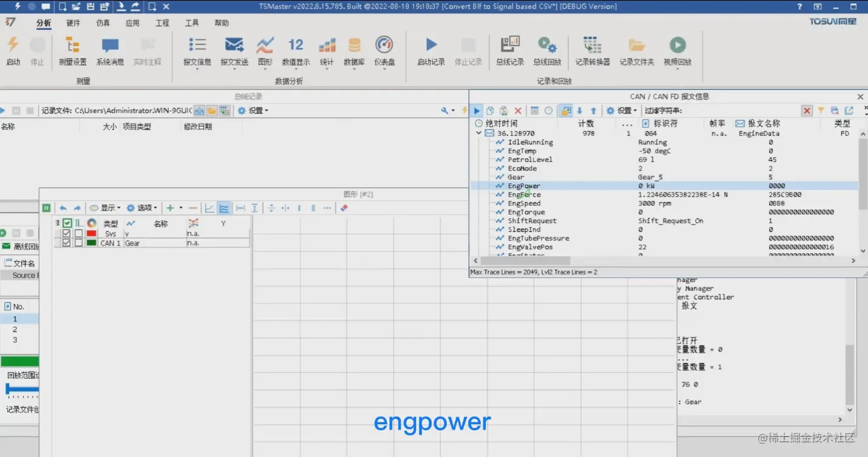Toggle the first checkbox for signal Gear
This screenshot has height=457, width=868.
(67, 243)
